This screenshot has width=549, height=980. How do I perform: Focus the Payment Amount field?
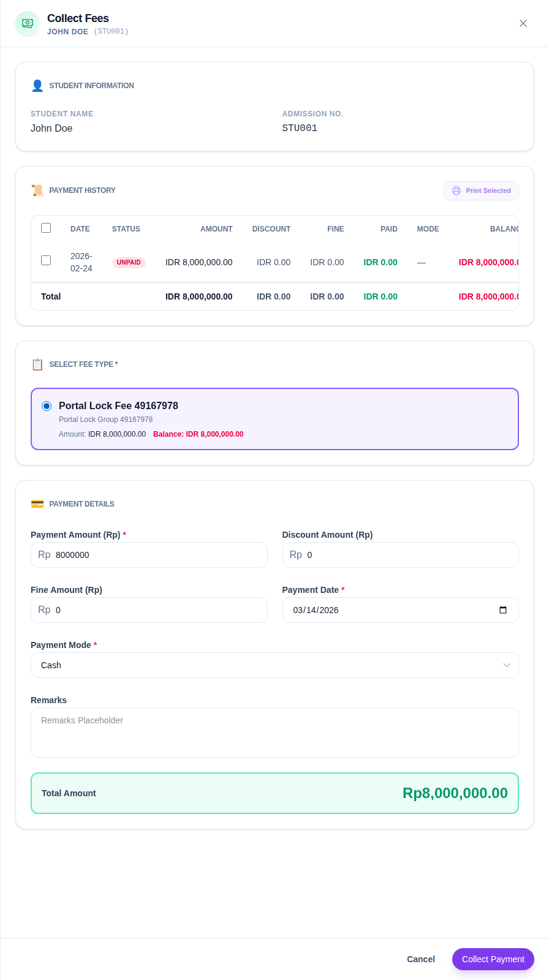click(x=149, y=555)
